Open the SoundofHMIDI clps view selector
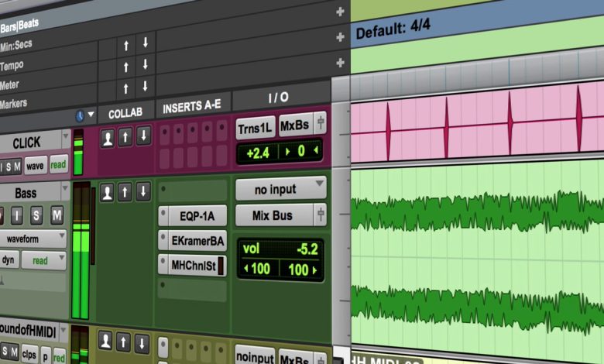This screenshot has height=364, width=604. [x=29, y=354]
